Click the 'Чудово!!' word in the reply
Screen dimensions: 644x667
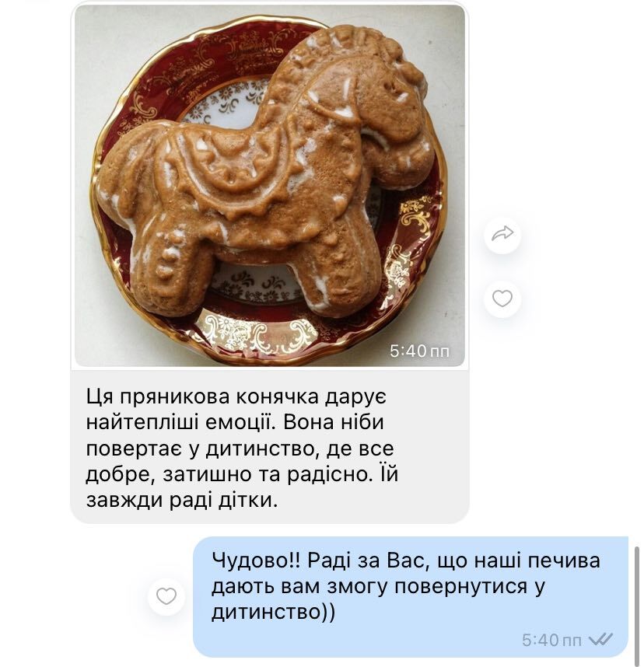[256, 560]
